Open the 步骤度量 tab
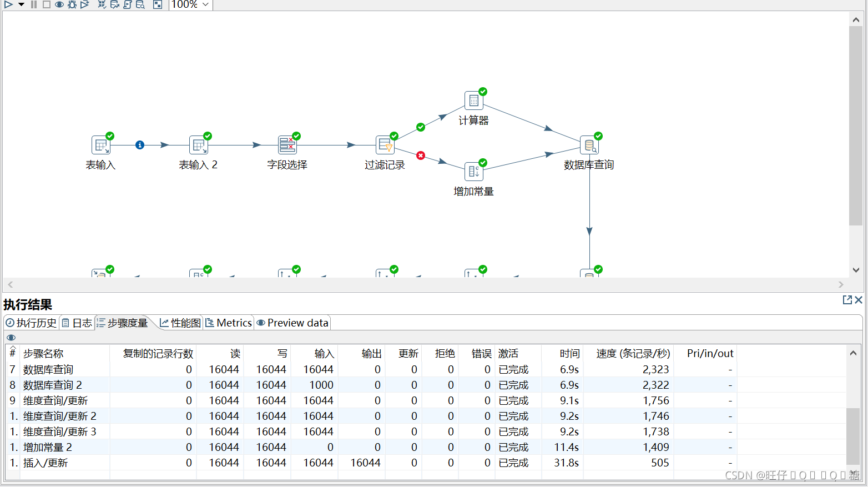 (122, 323)
